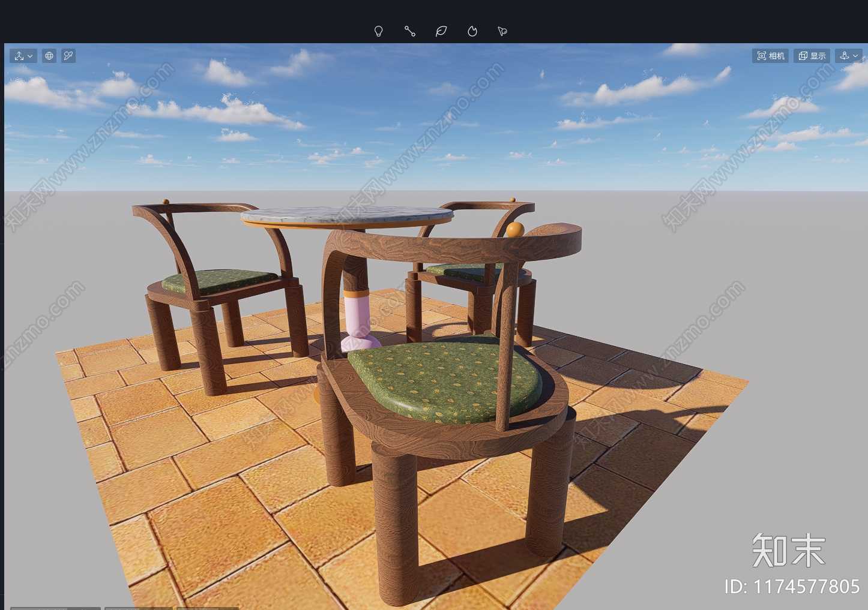Select the light bulb lighting tool

coord(378,31)
